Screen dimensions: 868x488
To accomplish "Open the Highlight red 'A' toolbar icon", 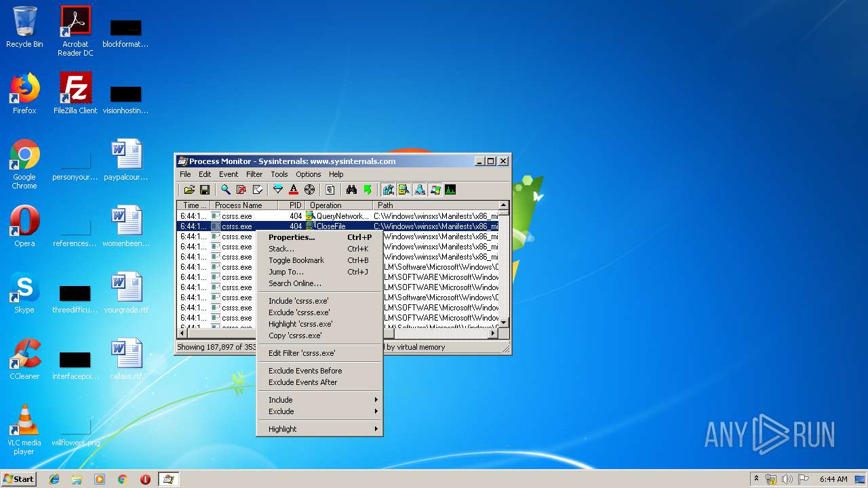I will pos(294,190).
